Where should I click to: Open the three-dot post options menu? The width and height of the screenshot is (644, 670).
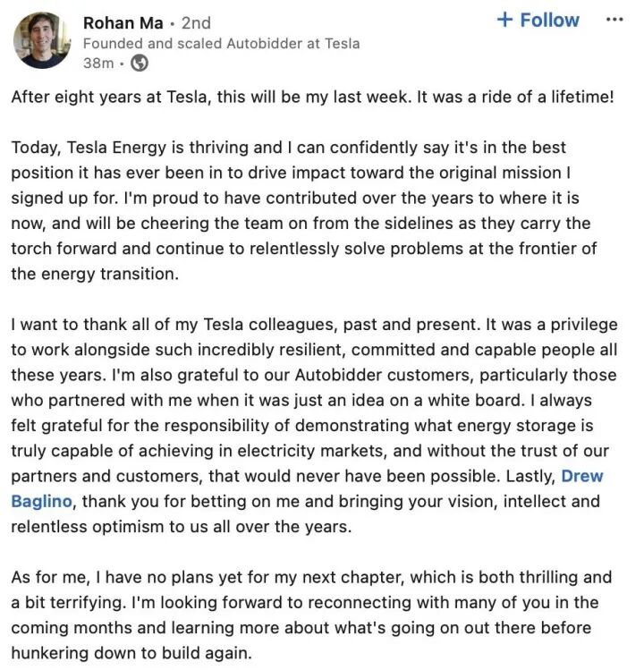tap(614, 20)
